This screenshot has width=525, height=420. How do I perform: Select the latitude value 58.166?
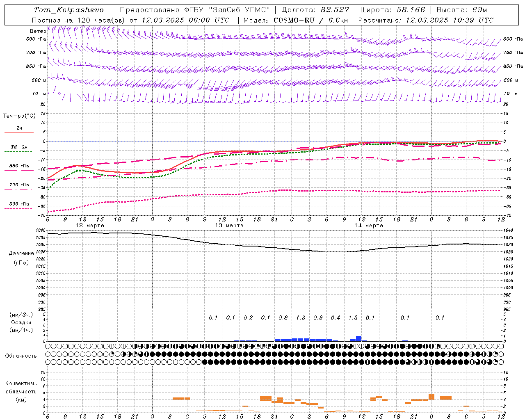(411, 10)
